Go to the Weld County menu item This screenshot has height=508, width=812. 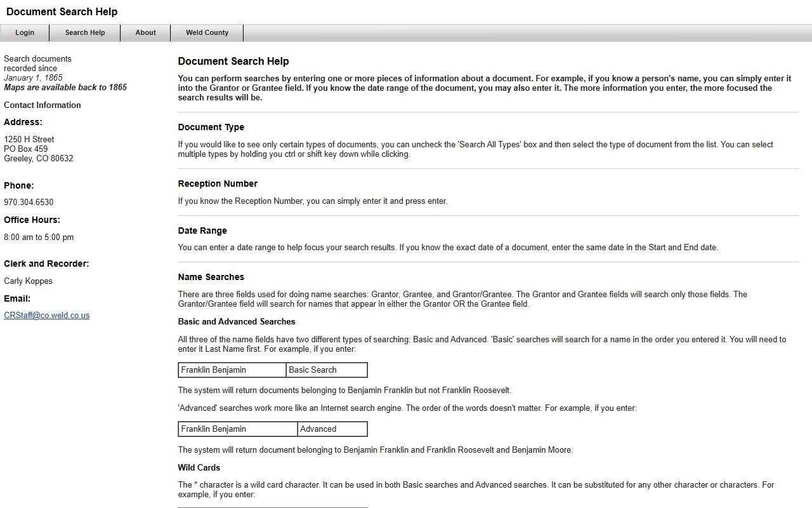[207, 33]
